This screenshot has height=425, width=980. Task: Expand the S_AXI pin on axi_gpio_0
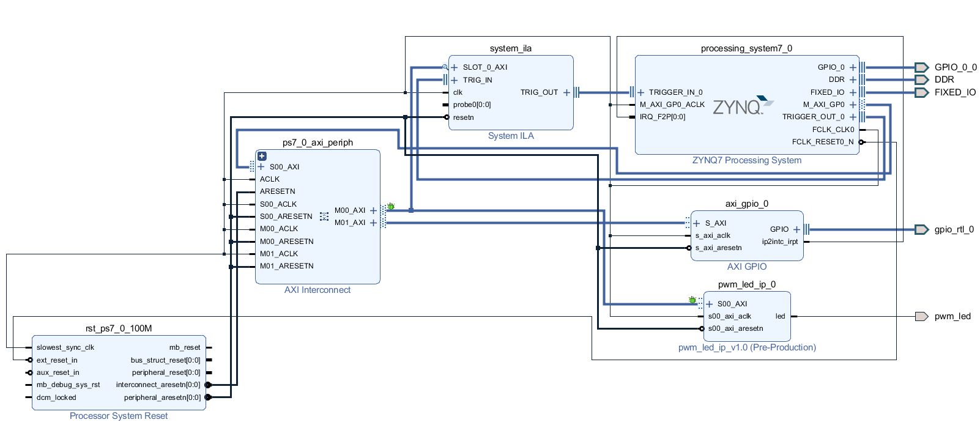click(x=697, y=223)
